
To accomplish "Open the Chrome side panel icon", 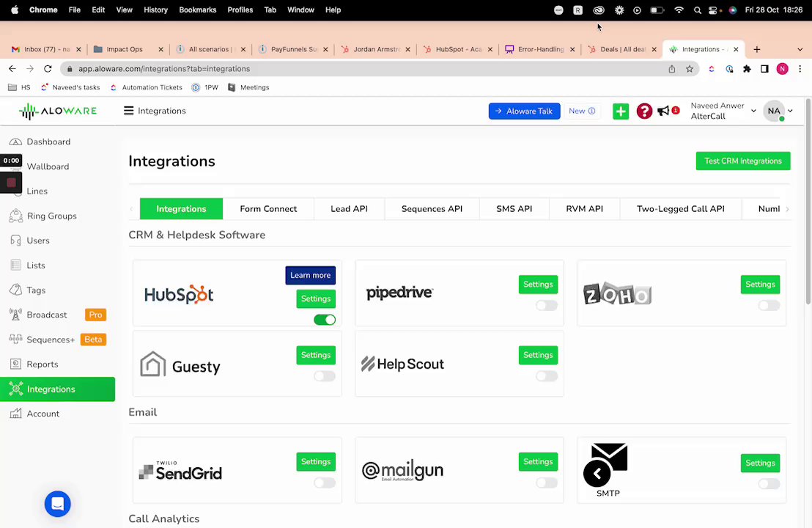I will (764, 68).
